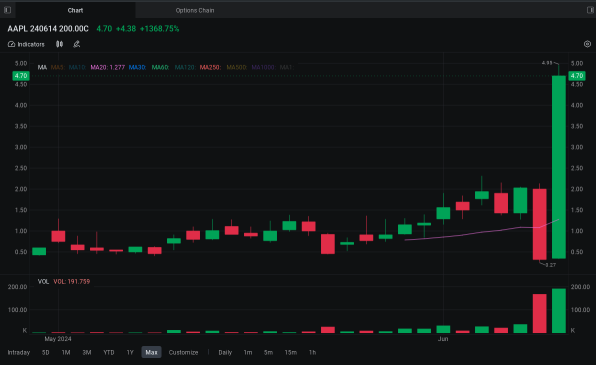The image size is (596, 365).
Task: Click the large red volume bar
Action: point(539,313)
